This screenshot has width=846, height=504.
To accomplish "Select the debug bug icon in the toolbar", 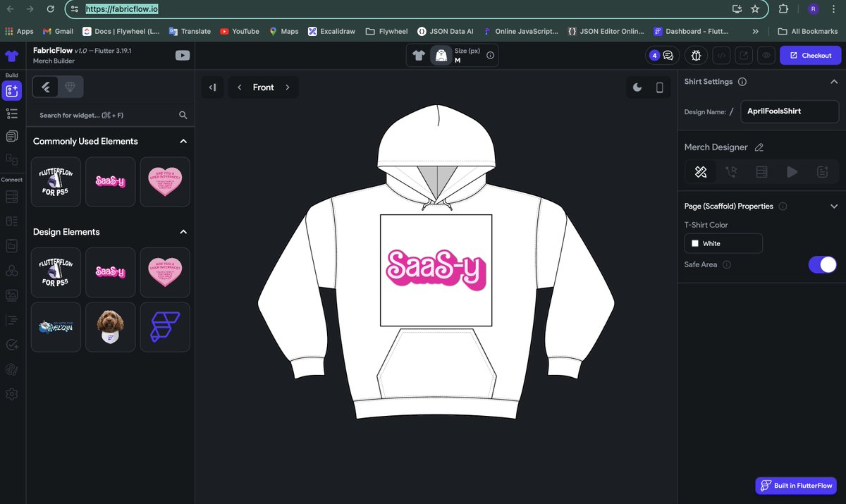I will (x=696, y=54).
